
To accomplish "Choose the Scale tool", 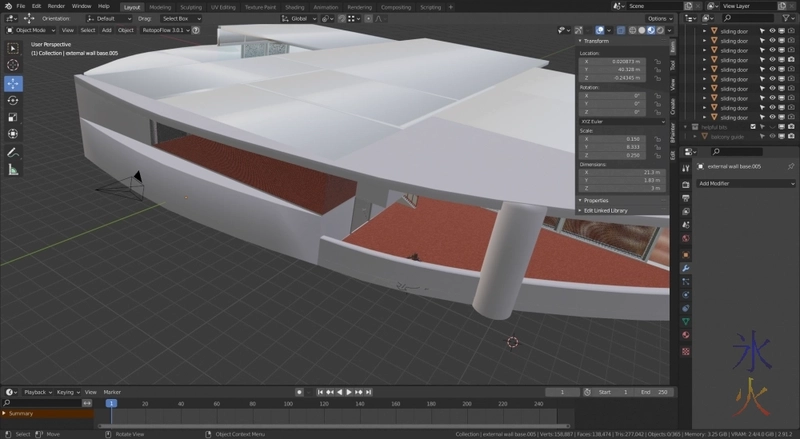I will 13,117.
